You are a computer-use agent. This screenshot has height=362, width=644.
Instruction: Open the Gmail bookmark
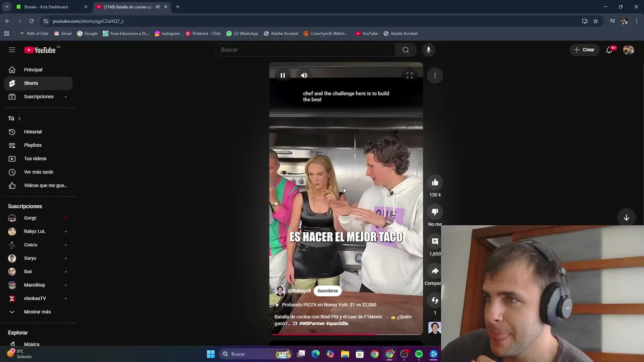(x=63, y=34)
